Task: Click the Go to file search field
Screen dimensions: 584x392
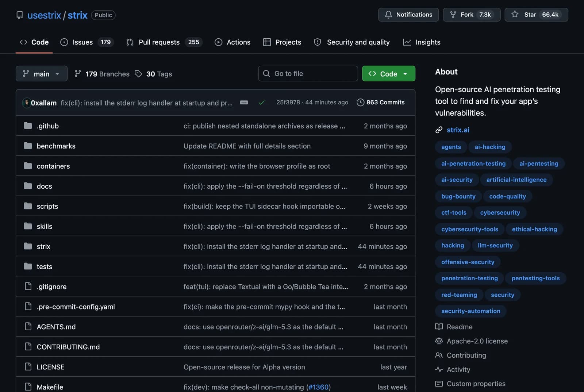Action: (x=308, y=73)
